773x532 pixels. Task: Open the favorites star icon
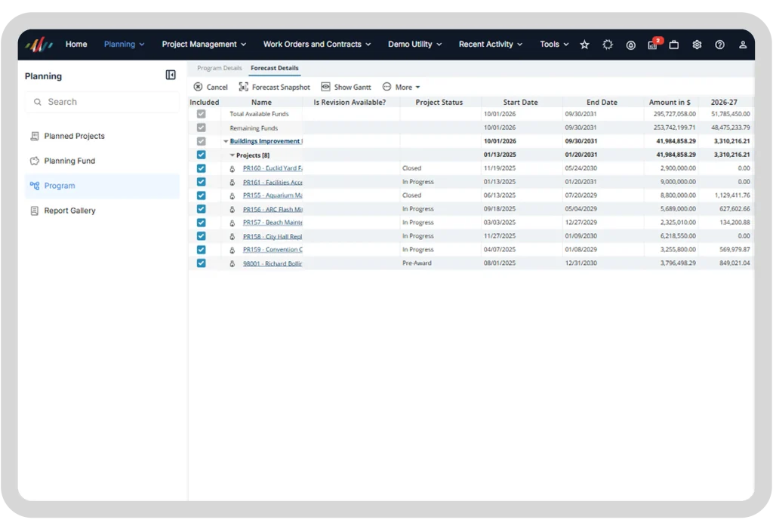[585, 45]
